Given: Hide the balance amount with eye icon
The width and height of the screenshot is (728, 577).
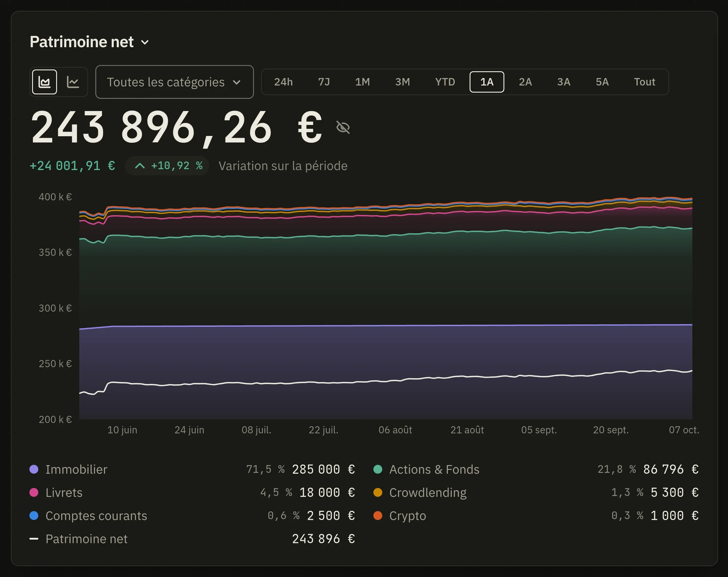Looking at the screenshot, I should (343, 128).
